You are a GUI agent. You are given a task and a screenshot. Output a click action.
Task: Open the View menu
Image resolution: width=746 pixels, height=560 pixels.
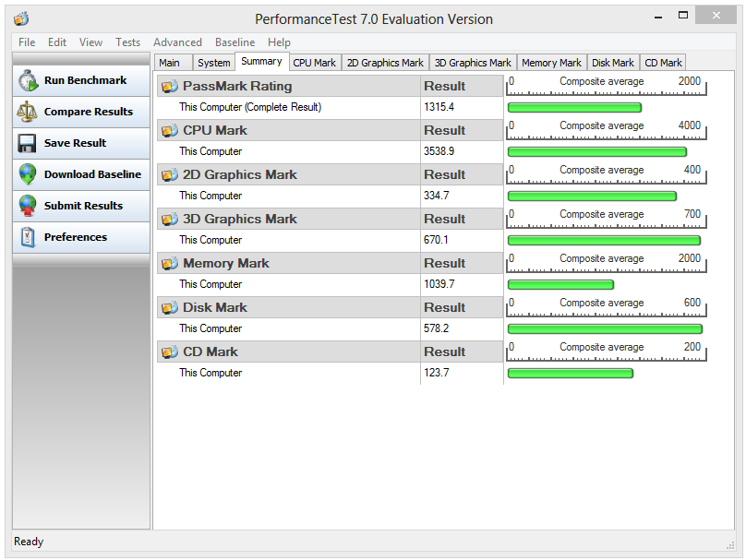(x=90, y=42)
